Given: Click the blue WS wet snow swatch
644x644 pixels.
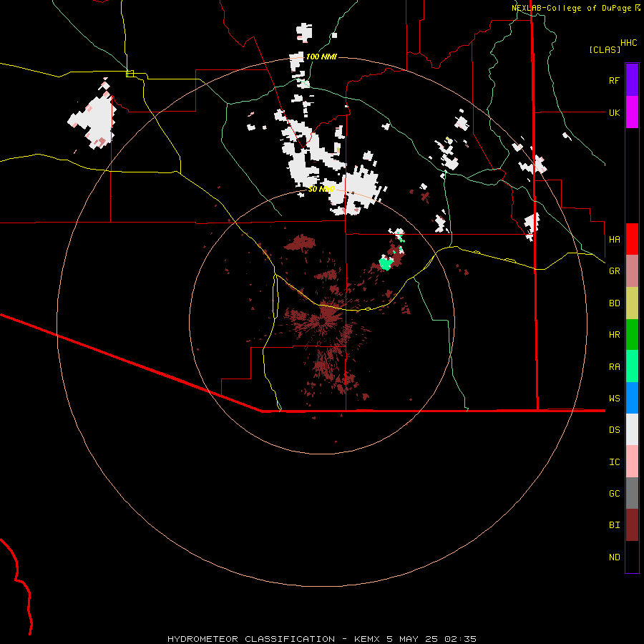Looking at the screenshot, I should (632, 398).
